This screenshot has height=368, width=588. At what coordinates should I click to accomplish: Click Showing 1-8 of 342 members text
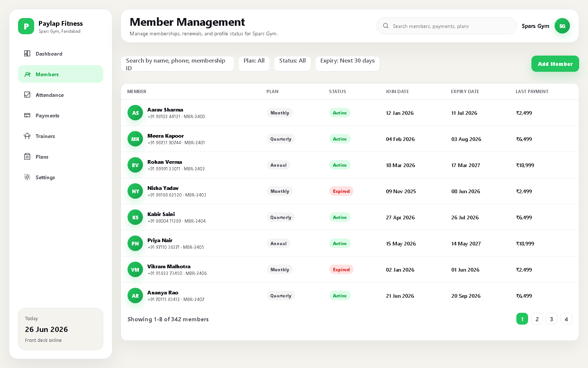(168, 319)
